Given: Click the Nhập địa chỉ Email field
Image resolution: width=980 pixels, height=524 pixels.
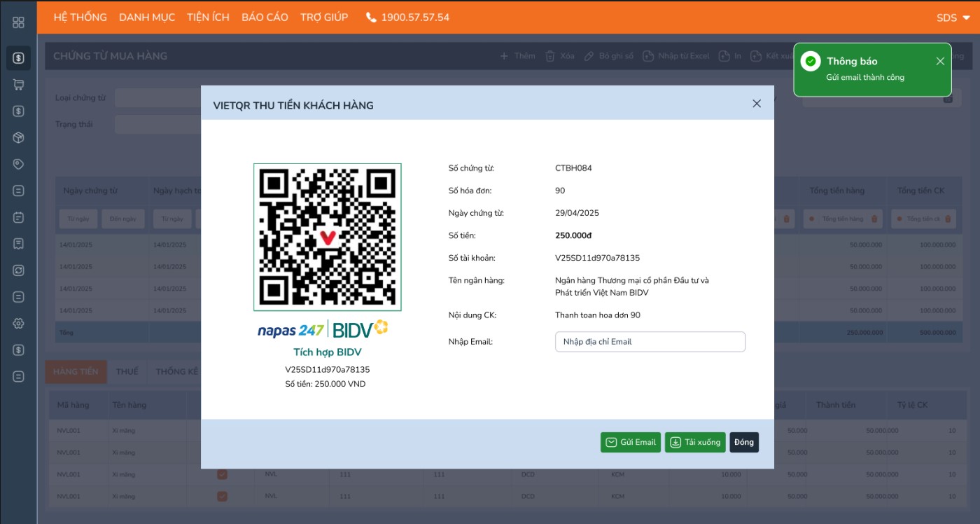Looking at the screenshot, I should 650,342.
